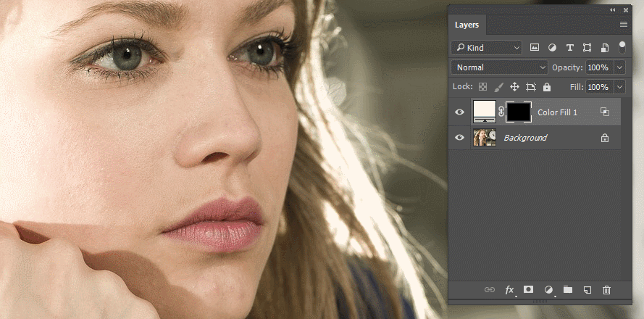
Task: Toggle layer filtering on/off switch
Action: [x=622, y=47]
